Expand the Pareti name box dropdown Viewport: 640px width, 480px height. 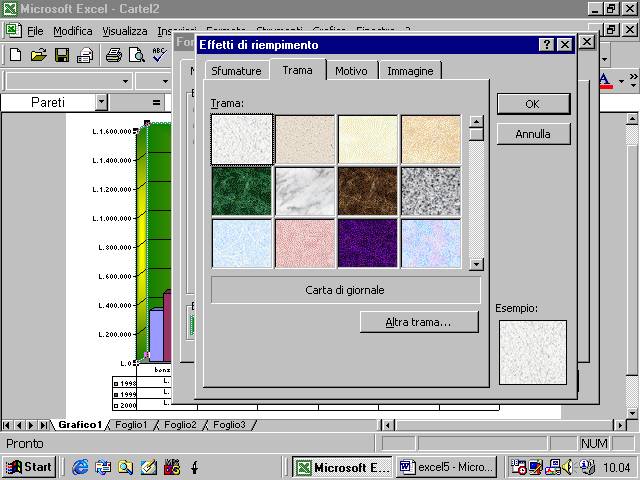tap(101, 102)
